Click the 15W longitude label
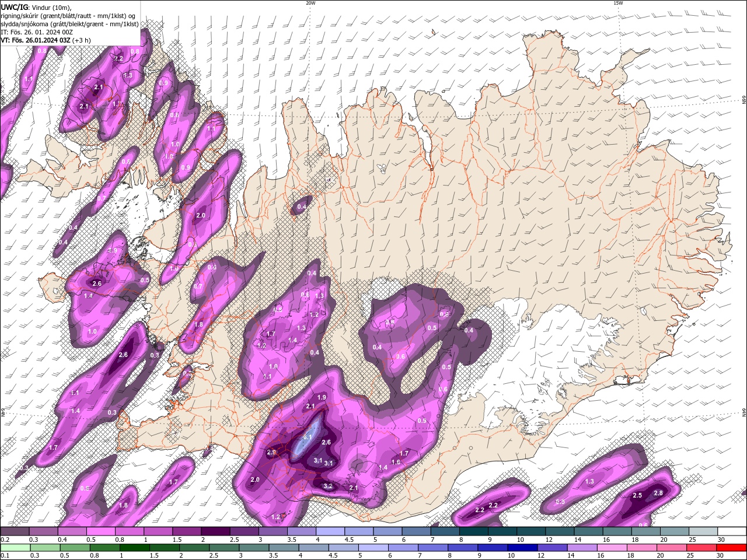 (618, 3)
